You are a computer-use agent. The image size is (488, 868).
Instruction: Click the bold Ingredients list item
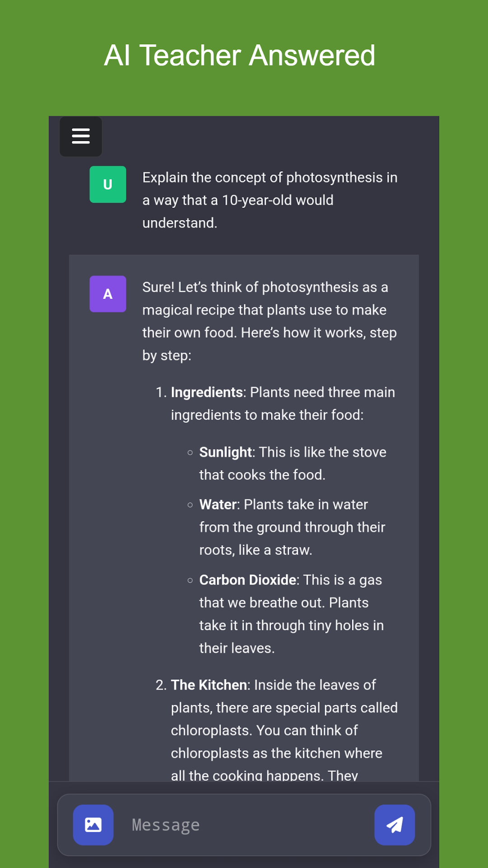(x=283, y=403)
